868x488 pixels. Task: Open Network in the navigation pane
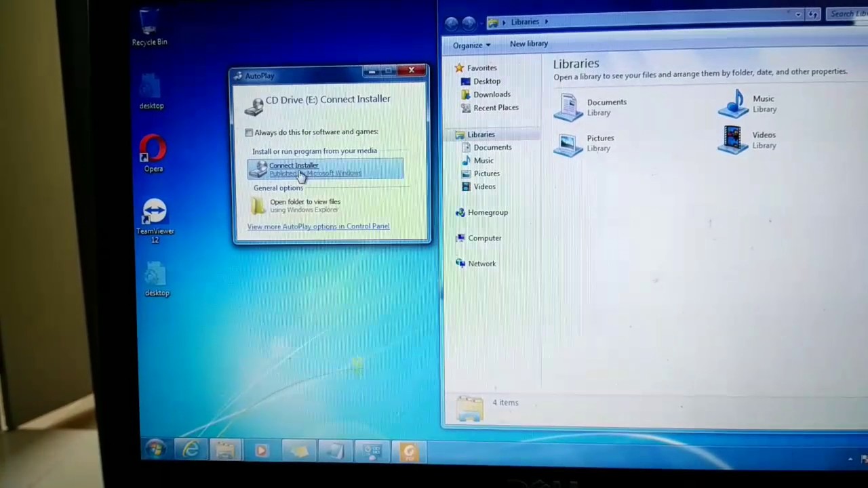coord(482,264)
